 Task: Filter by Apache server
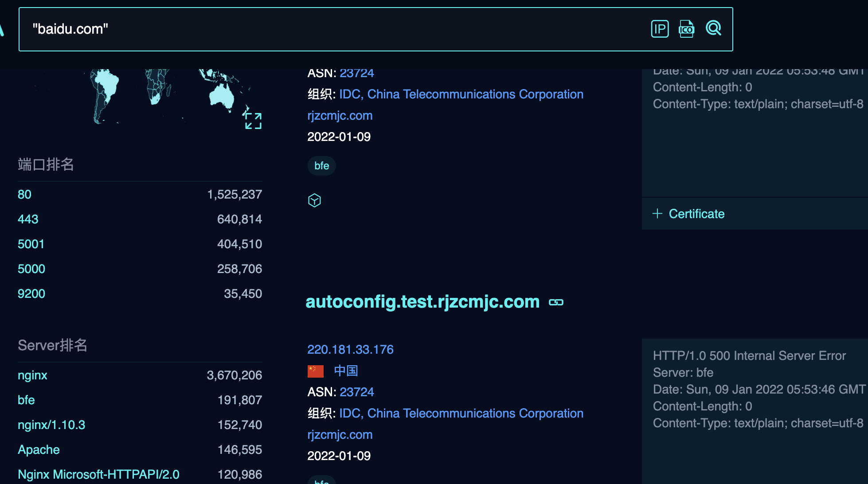(39, 450)
